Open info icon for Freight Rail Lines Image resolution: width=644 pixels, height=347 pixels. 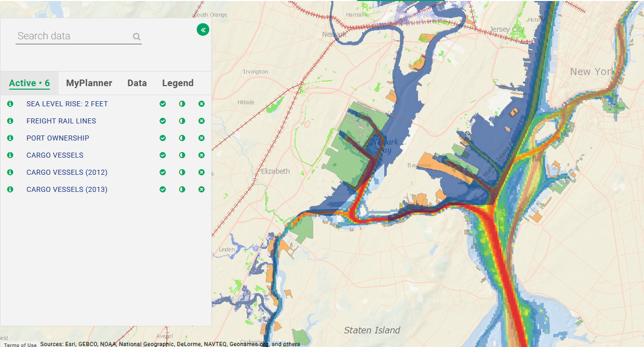tap(10, 121)
